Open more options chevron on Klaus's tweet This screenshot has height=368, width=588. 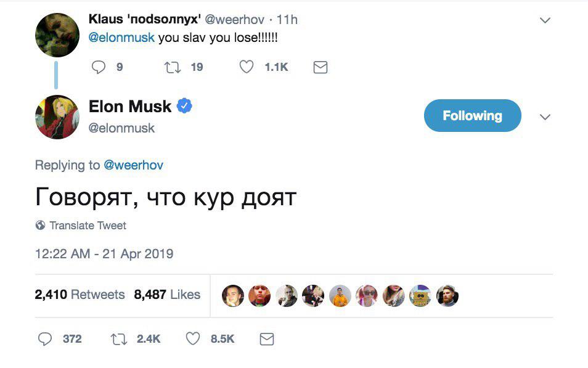coord(545,20)
